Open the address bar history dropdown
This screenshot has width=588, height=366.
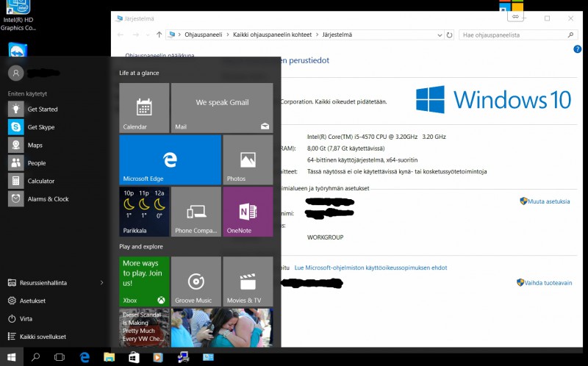click(438, 35)
